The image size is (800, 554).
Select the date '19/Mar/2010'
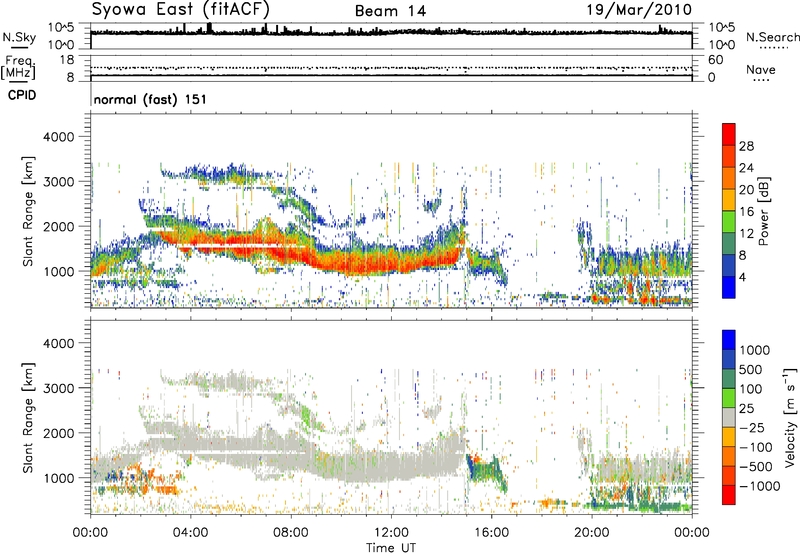[x=639, y=10]
